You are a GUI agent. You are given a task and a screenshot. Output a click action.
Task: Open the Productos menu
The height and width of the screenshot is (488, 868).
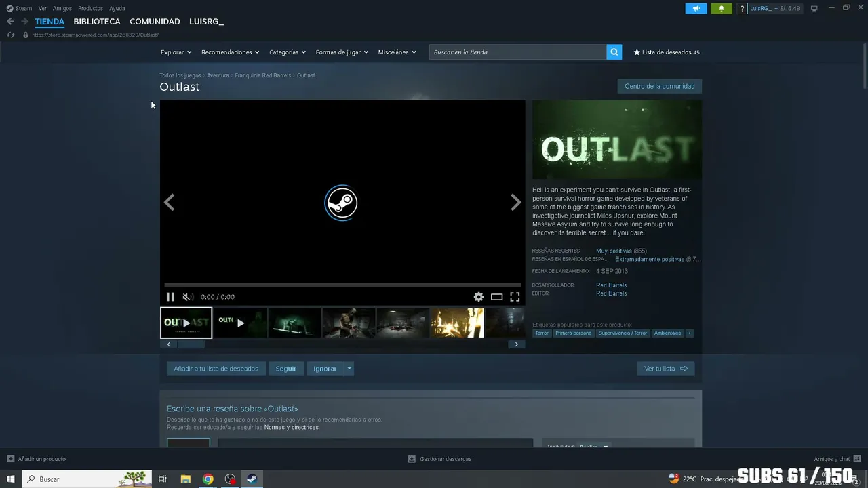91,8
